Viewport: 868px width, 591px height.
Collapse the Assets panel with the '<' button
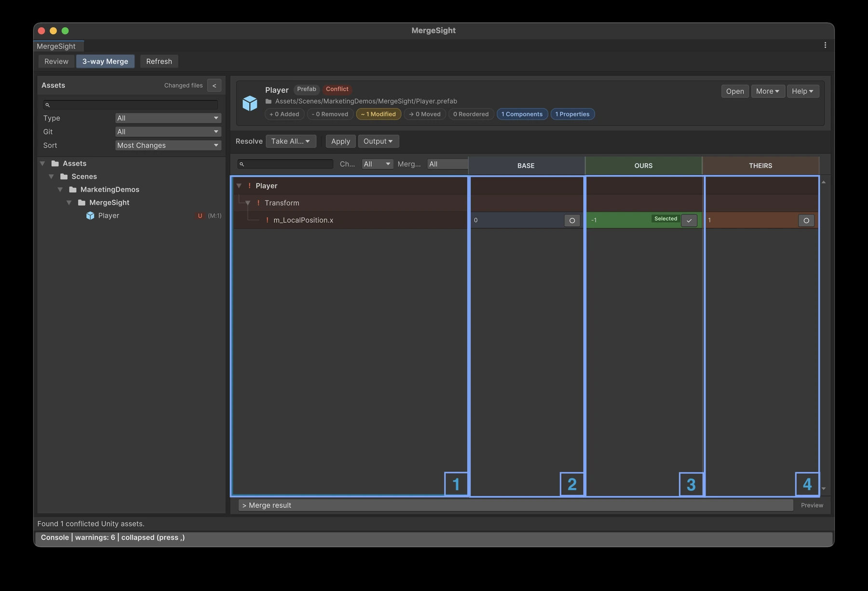pos(214,85)
